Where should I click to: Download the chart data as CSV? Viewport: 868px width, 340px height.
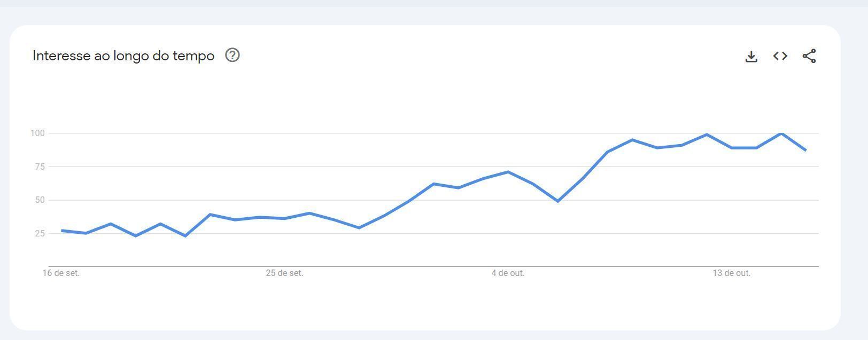751,56
